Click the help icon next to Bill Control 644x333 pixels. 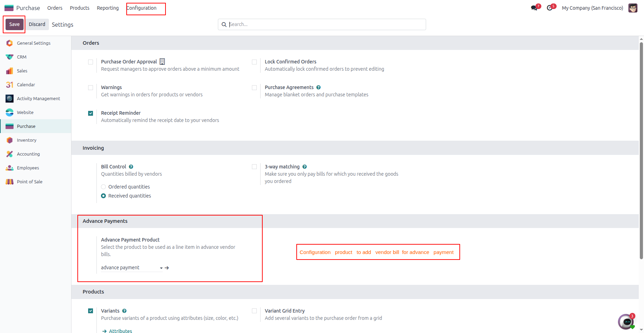[x=131, y=167]
